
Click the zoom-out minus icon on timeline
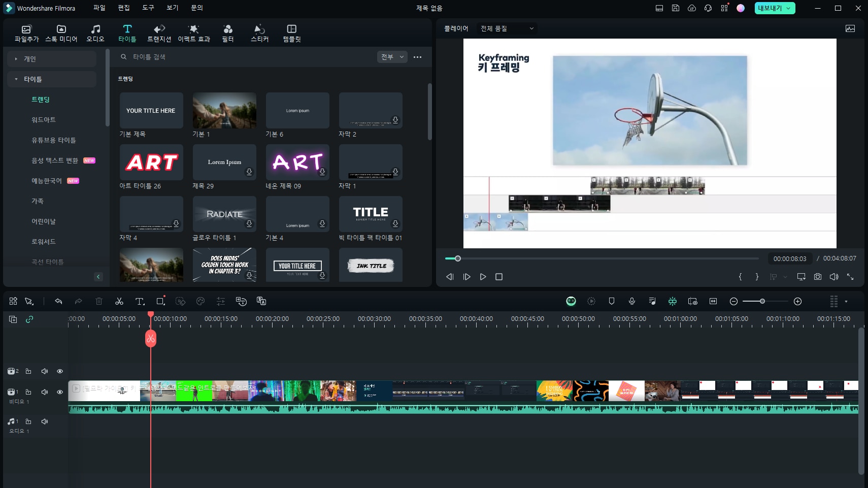733,302
